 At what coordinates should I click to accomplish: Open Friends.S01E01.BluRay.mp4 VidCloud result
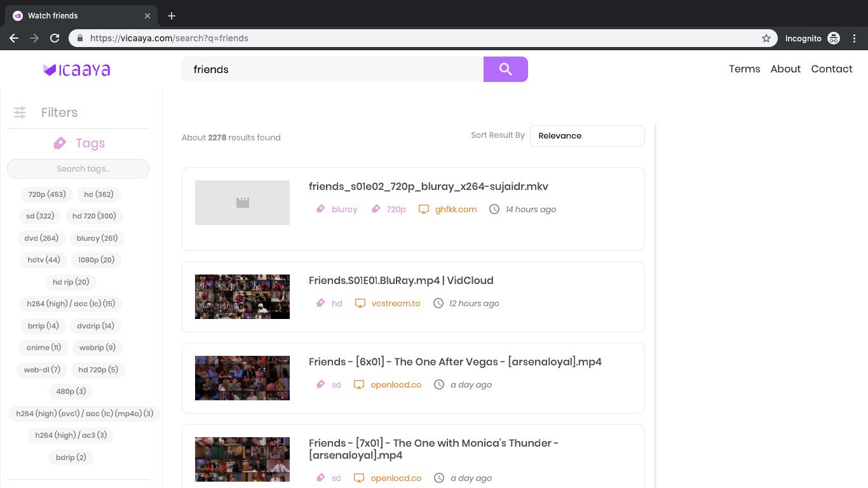[401, 281]
